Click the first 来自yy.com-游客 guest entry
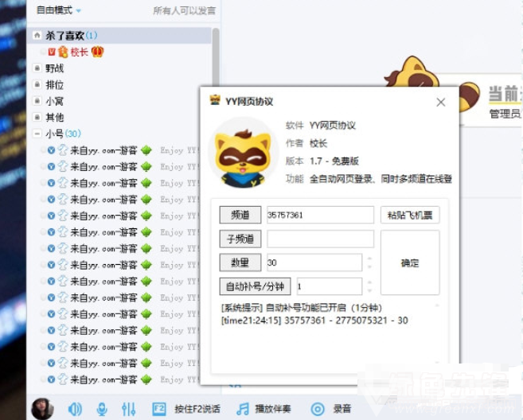The image size is (523, 420). coord(103,150)
